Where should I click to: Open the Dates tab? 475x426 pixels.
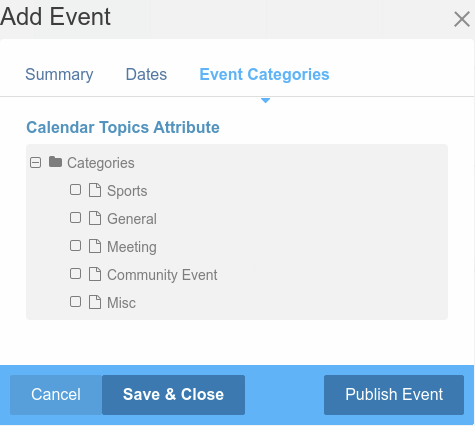click(146, 74)
